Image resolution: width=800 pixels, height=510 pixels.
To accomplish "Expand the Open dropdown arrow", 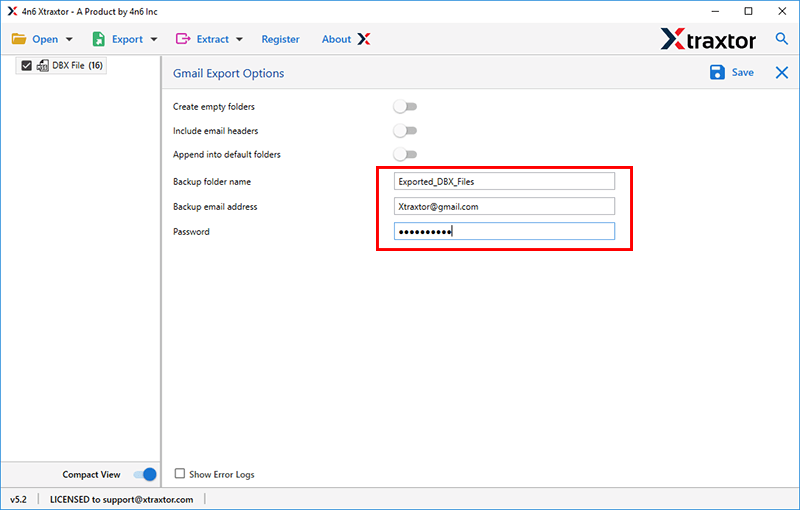I will point(69,39).
